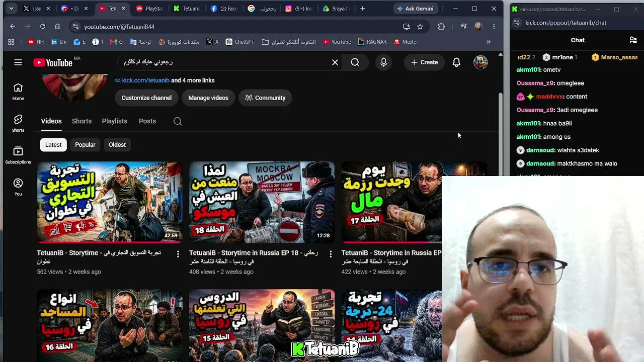Viewport: 644px width, 362px height.
Task: Go to the YouTube home logo
Action: coord(53,62)
